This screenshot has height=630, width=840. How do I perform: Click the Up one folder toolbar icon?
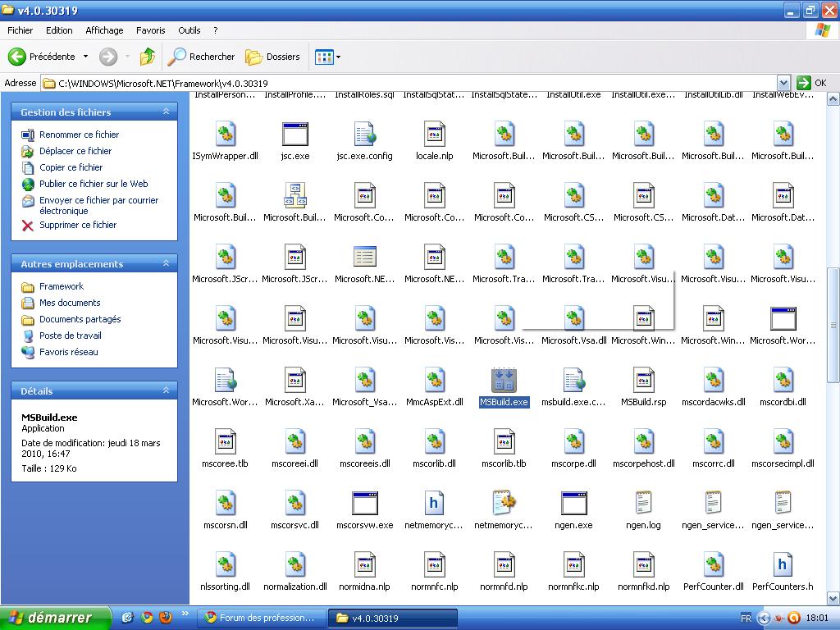(x=147, y=57)
